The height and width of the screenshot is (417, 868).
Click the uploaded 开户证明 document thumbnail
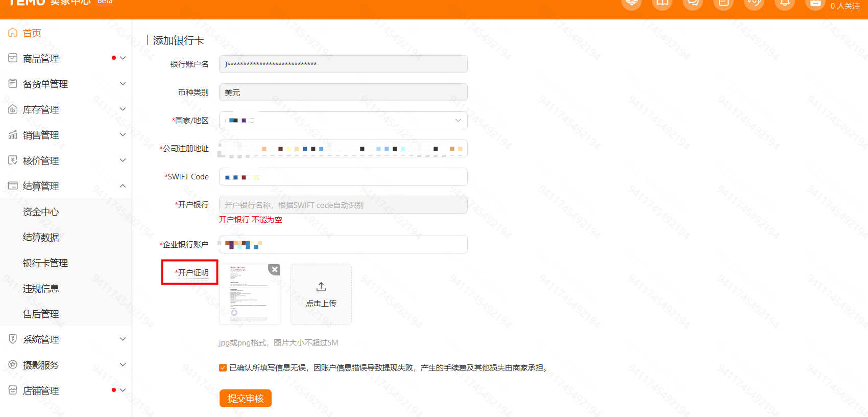click(x=249, y=296)
